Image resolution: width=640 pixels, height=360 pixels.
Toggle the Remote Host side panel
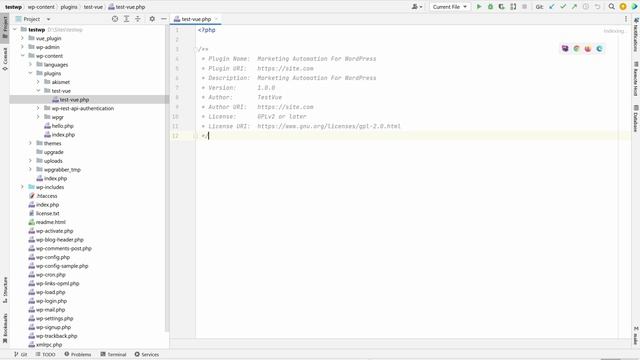[636, 79]
